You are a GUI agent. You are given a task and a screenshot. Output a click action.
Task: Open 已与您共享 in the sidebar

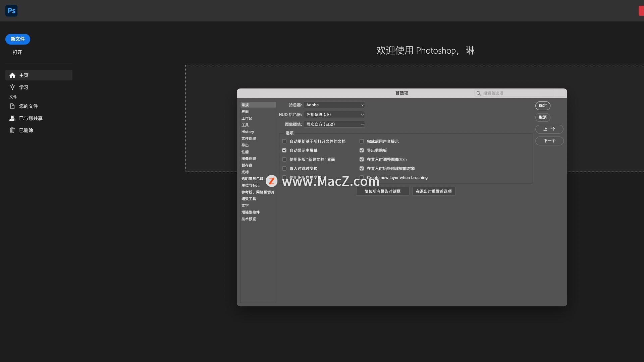pyautogui.click(x=39, y=118)
